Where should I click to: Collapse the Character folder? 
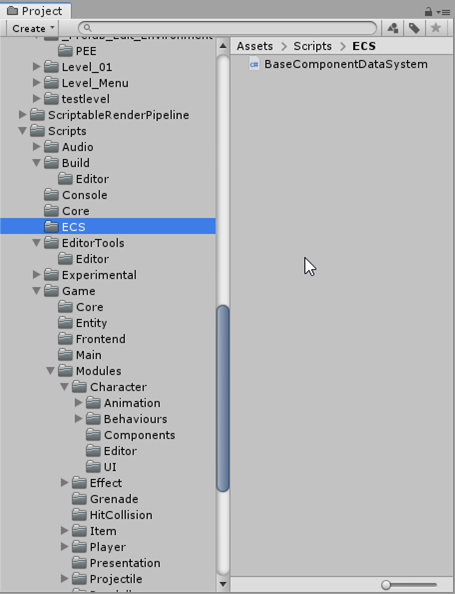[64, 387]
